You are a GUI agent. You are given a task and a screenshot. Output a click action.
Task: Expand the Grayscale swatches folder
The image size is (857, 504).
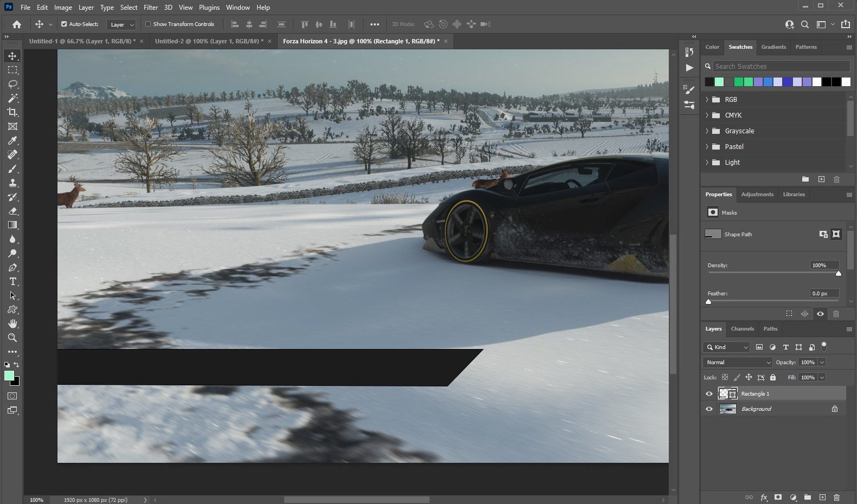[707, 131]
